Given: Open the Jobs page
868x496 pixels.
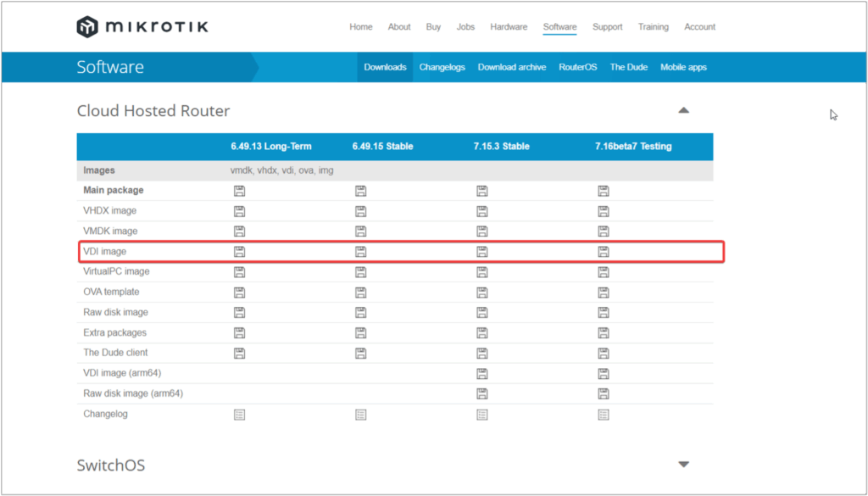Looking at the screenshot, I should (465, 26).
